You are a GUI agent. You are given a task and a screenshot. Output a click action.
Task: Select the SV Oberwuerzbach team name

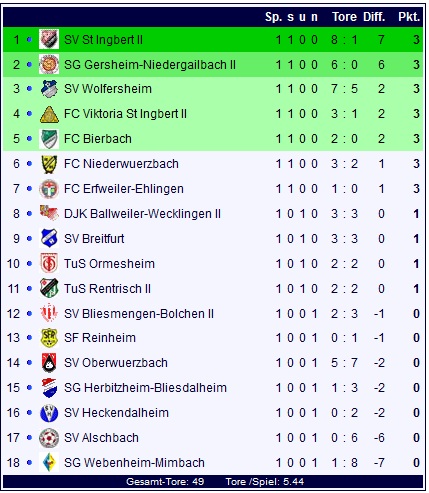click(x=116, y=363)
